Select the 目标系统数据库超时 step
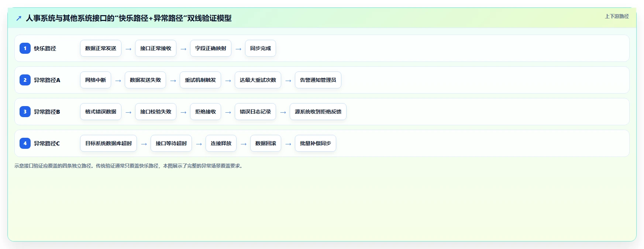This screenshot has height=249, width=644. click(x=109, y=143)
